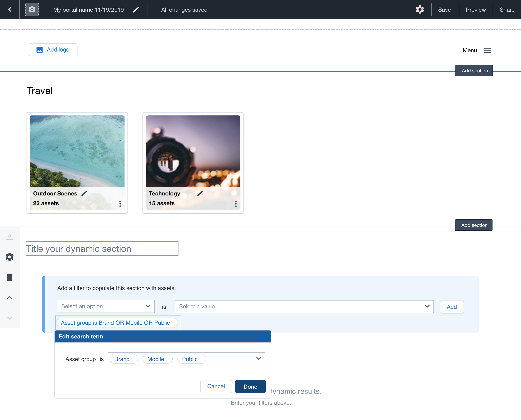Viewport: 521px width, 420px height.
Task: Edit portal name with pencil icon
Action: (136, 10)
